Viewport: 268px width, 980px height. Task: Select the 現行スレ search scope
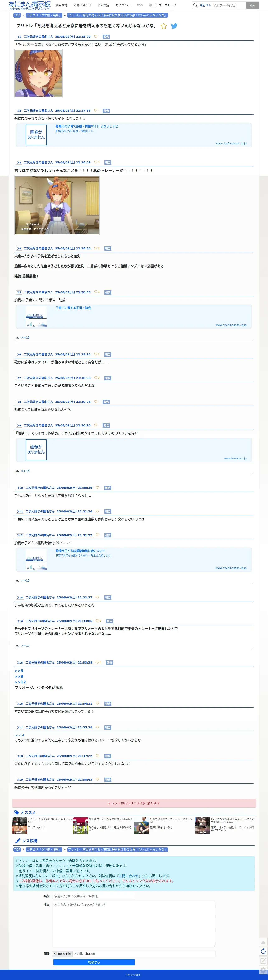206,5
